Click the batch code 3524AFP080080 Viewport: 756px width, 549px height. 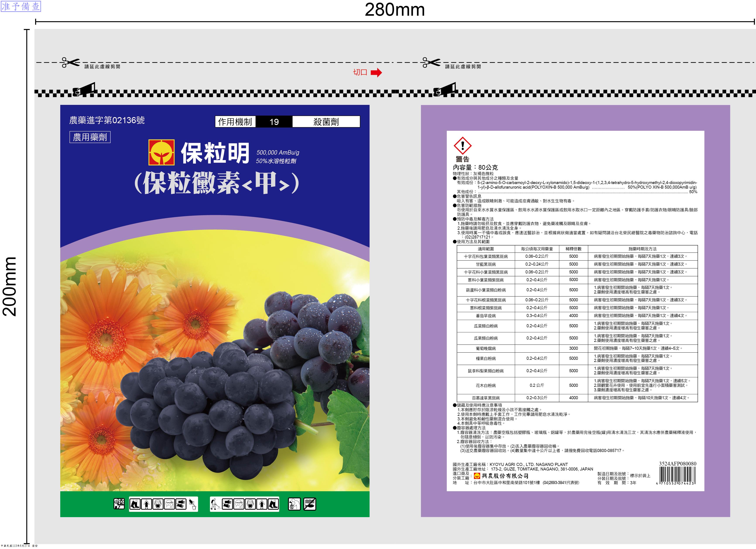point(678,464)
